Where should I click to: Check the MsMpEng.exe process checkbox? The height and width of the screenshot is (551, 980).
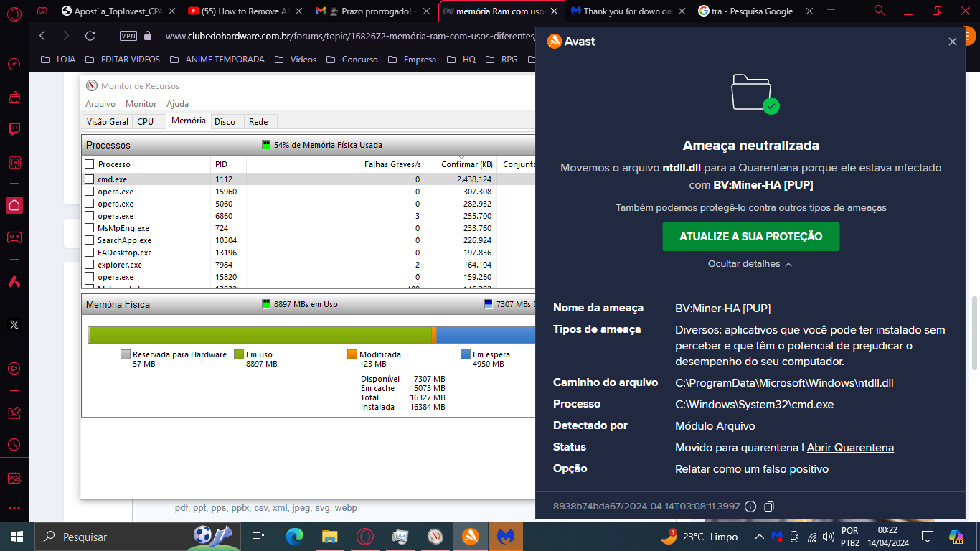click(90, 228)
